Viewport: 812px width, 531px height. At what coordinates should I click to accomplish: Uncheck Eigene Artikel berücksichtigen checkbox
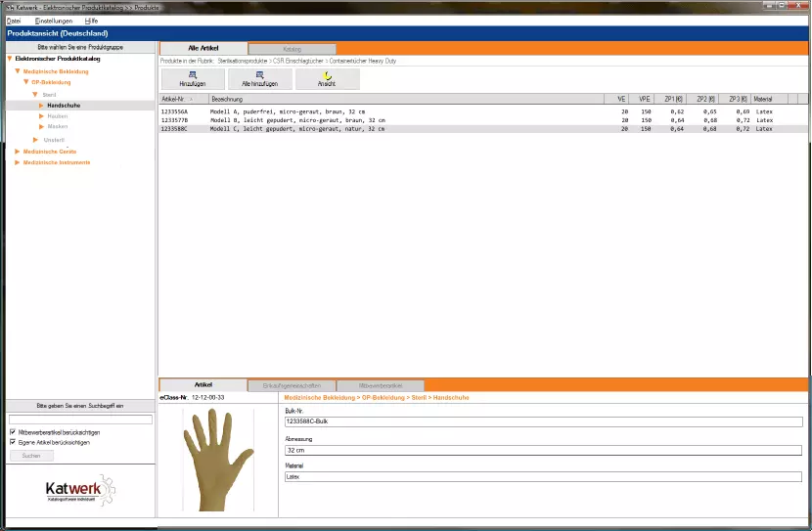tap(11, 442)
